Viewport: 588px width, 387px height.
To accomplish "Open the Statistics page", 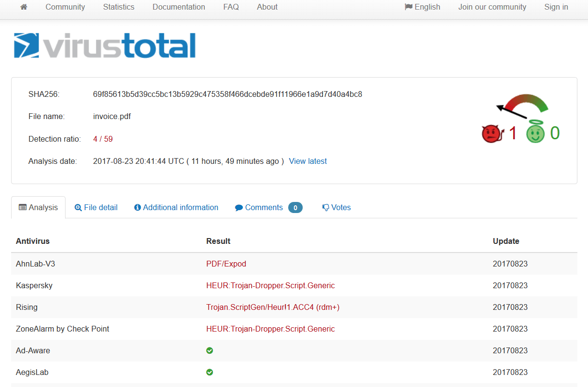I will coord(119,7).
